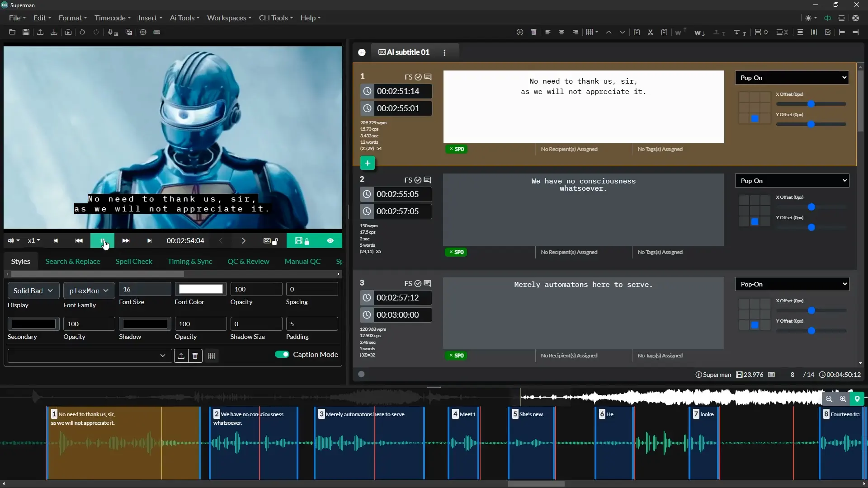Open the brightness theme dropdown

tap(811, 18)
